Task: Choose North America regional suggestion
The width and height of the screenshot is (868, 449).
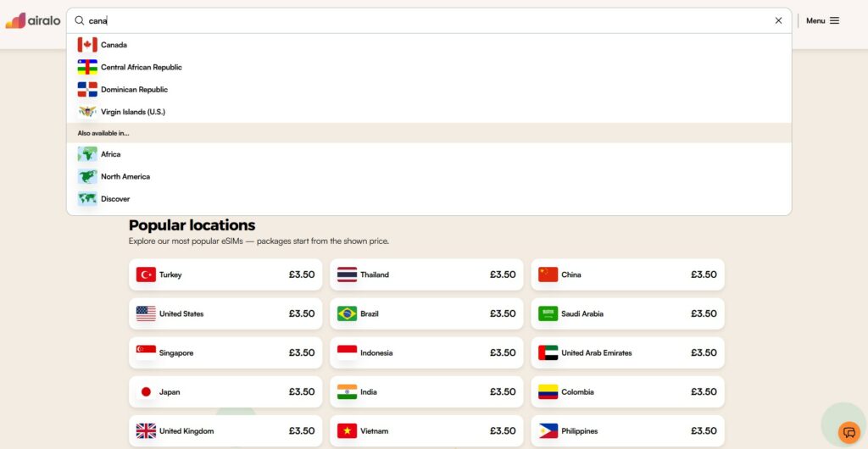Action: (429, 176)
